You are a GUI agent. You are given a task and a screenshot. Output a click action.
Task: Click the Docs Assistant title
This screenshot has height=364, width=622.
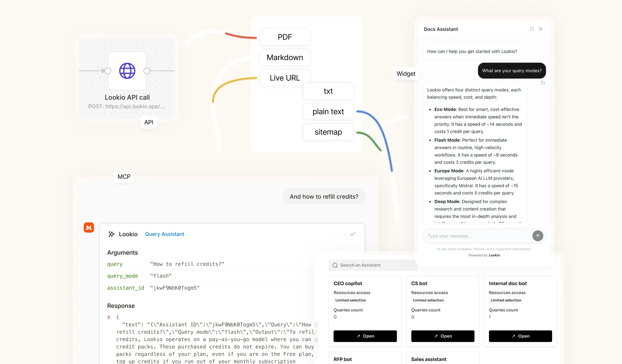tap(441, 29)
